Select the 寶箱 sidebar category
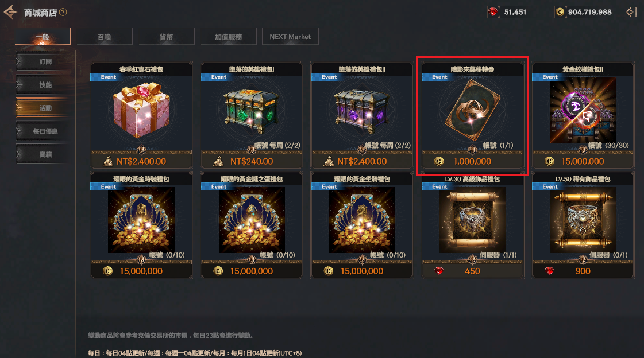 tap(45, 154)
